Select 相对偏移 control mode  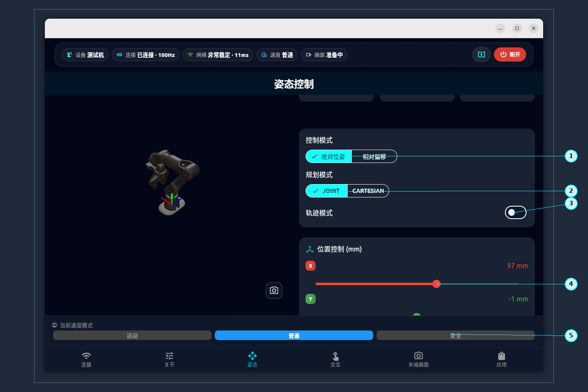[374, 156]
